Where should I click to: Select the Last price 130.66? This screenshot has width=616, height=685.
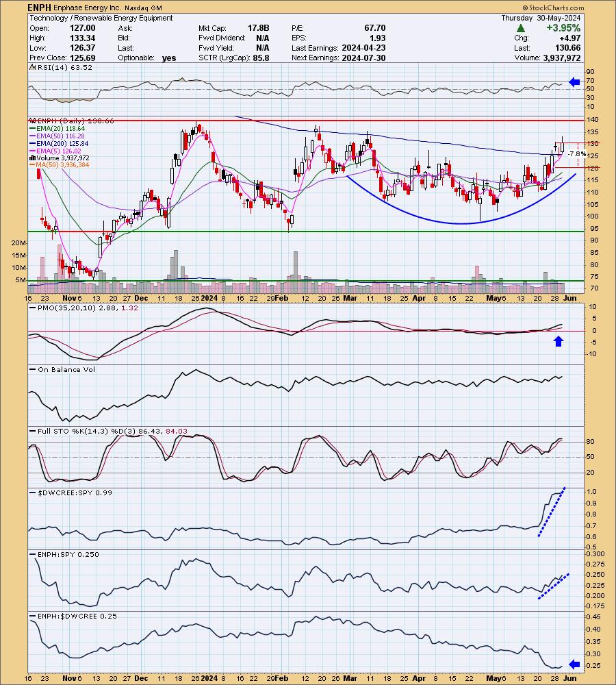coord(568,48)
